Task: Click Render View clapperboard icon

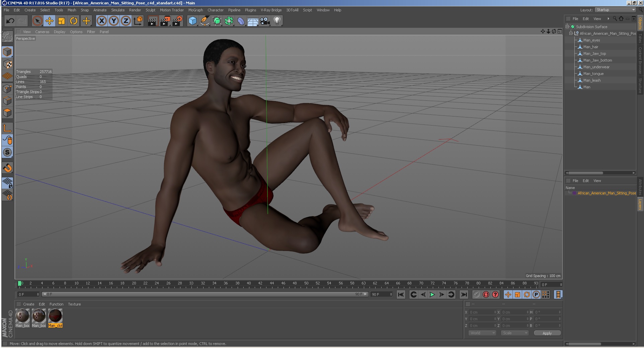Action: pyautogui.click(x=153, y=21)
